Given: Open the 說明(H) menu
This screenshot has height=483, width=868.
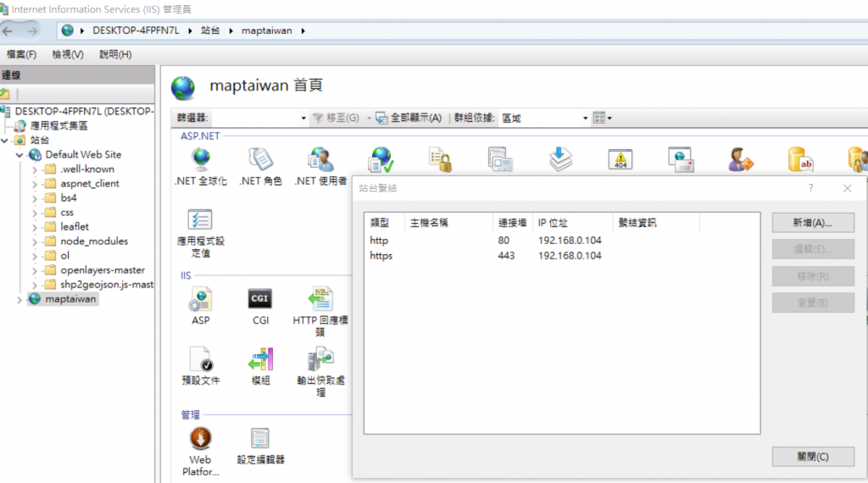Looking at the screenshot, I should [x=115, y=54].
